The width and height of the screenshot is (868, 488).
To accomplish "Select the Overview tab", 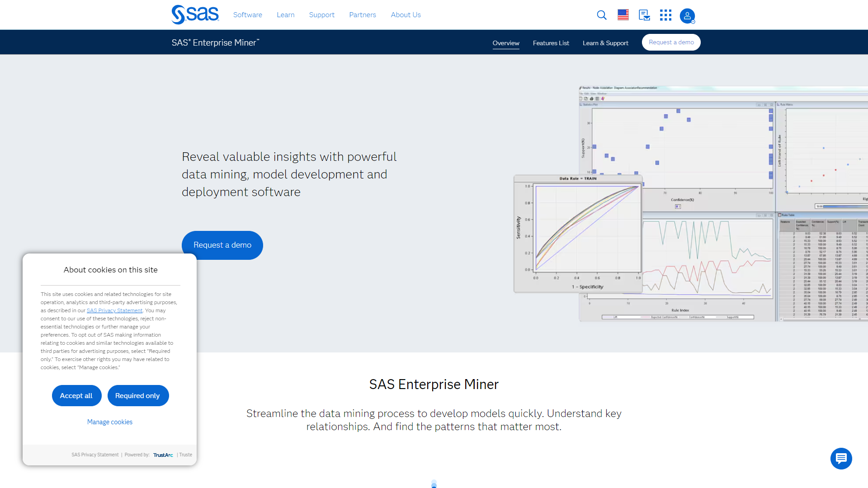I will pos(506,43).
